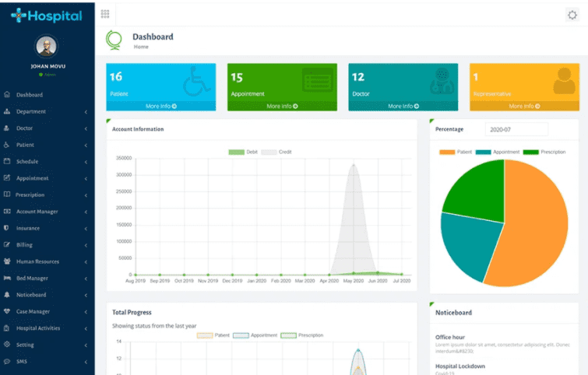Viewport: 588px width, 375px height.
Task: Expand the Billing menu chevron
Action: tap(86, 245)
